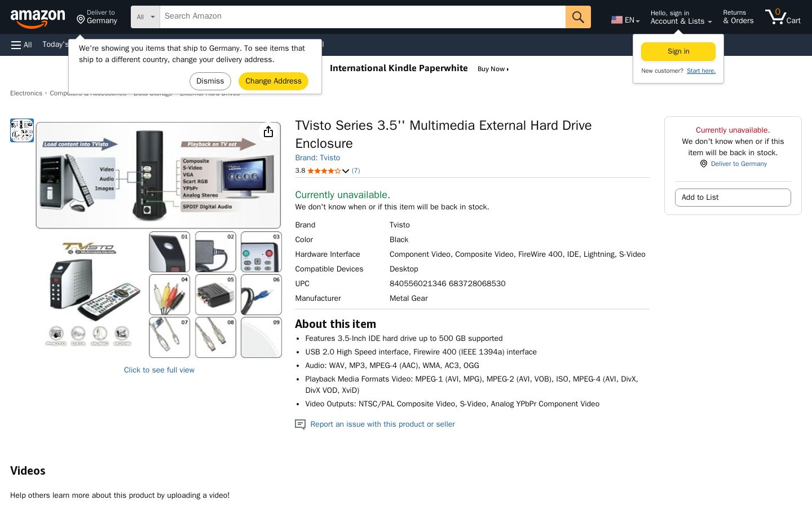The width and height of the screenshot is (812, 508).
Task: Click the Deliver to Germany location pin in header
Action: 81,20
